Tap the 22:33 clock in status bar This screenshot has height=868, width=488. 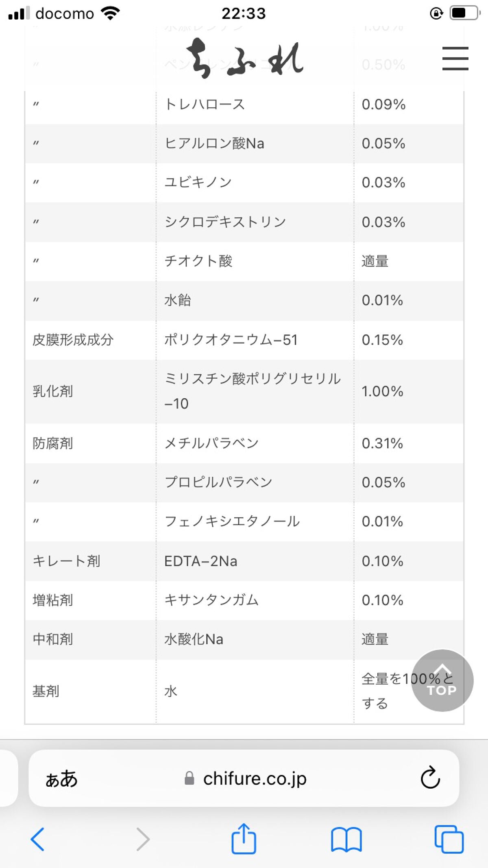(244, 14)
